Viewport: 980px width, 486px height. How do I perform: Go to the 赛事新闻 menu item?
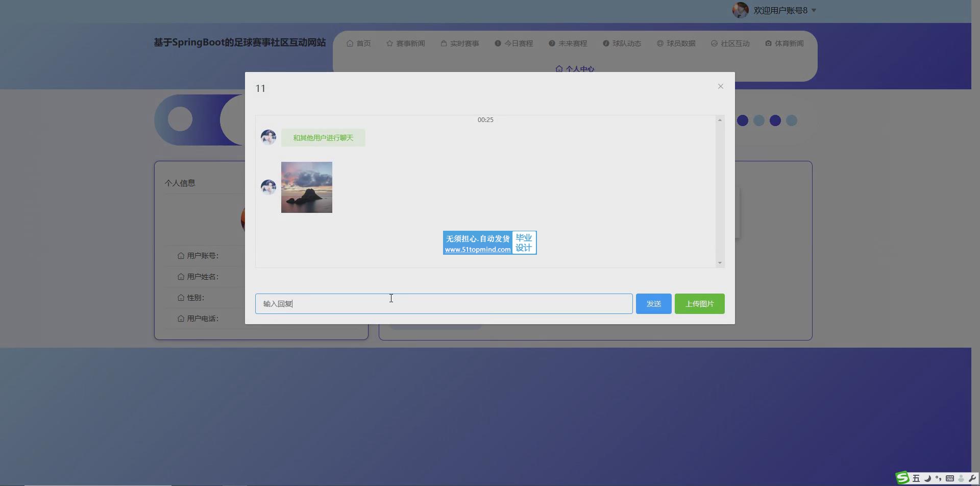405,43
